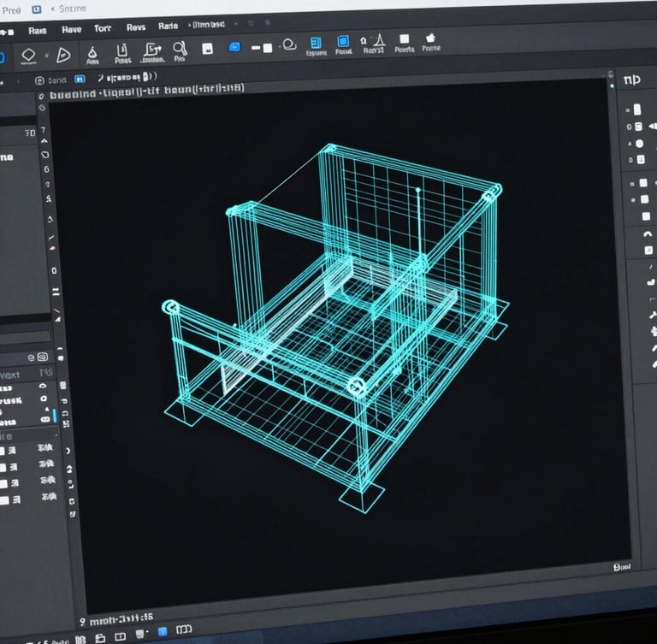
Task: Select the spiral lasso toolbar icon
Action: (x=289, y=44)
